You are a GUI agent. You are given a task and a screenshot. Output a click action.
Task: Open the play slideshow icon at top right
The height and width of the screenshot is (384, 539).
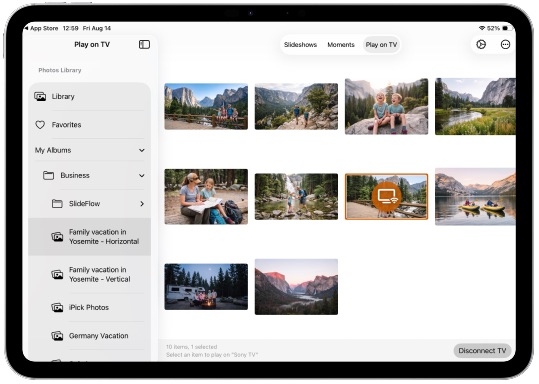coord(481,44)
